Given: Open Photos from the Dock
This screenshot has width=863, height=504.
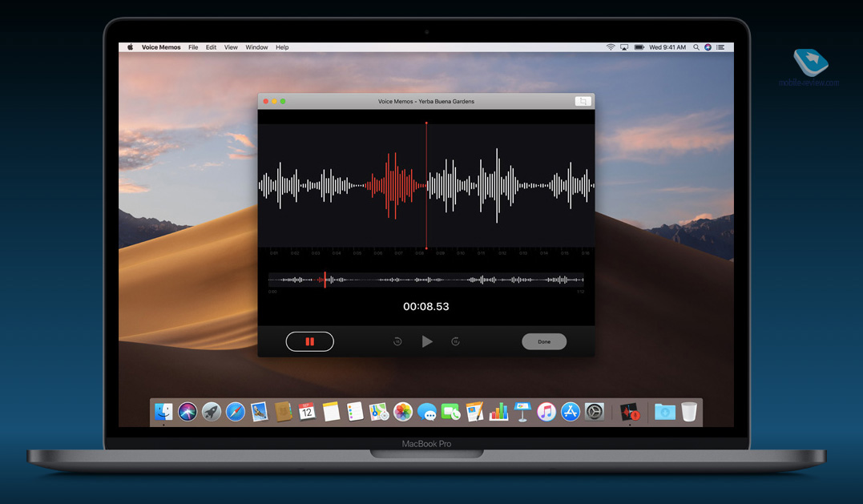Looking at the screenshot, I should 403,412.
